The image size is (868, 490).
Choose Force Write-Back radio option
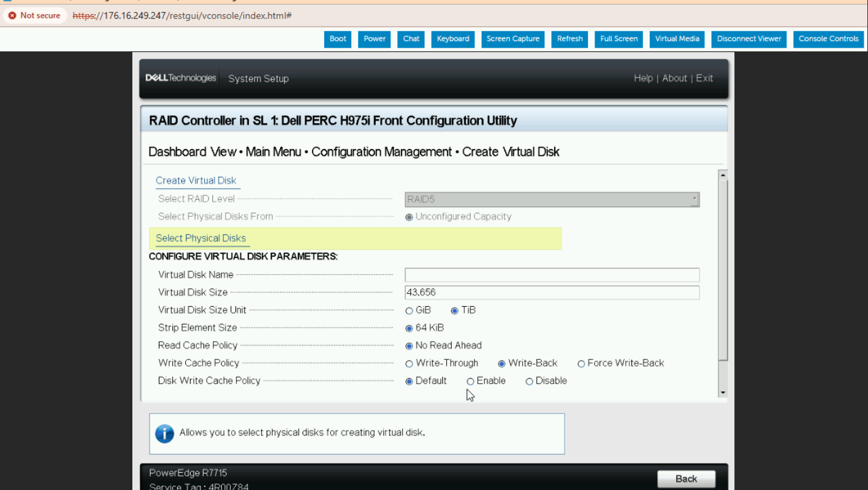point(581,364)
